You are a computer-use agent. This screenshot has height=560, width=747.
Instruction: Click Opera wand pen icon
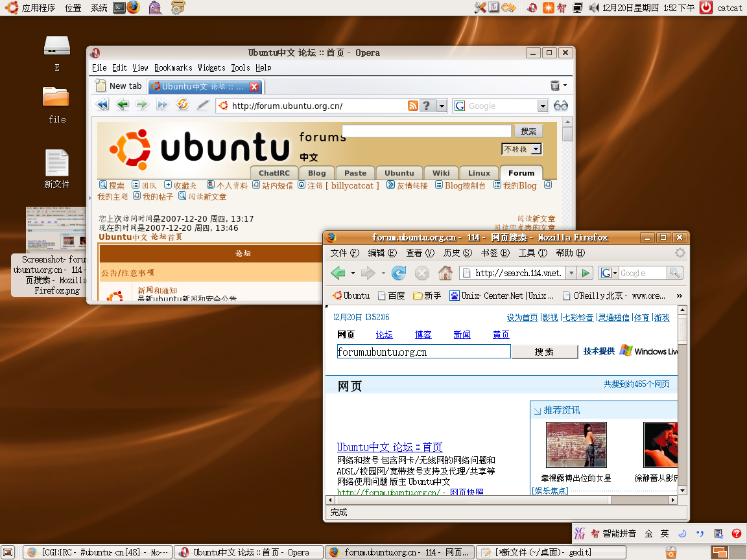(203, 105)
